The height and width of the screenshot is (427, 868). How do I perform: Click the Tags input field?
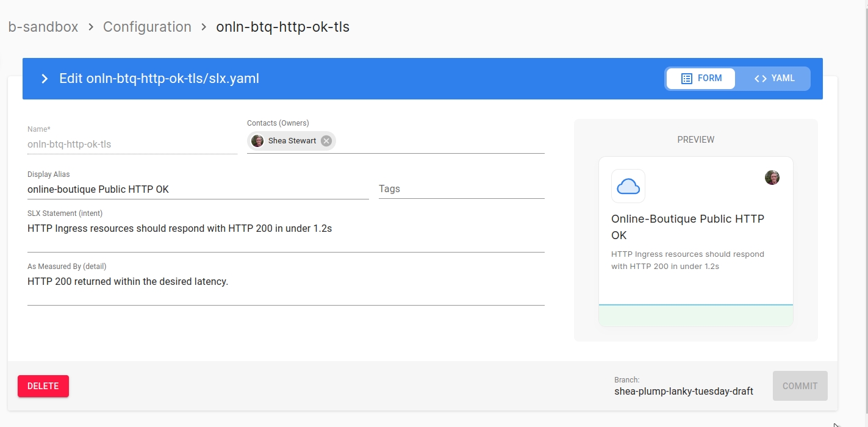pos(461,189)
